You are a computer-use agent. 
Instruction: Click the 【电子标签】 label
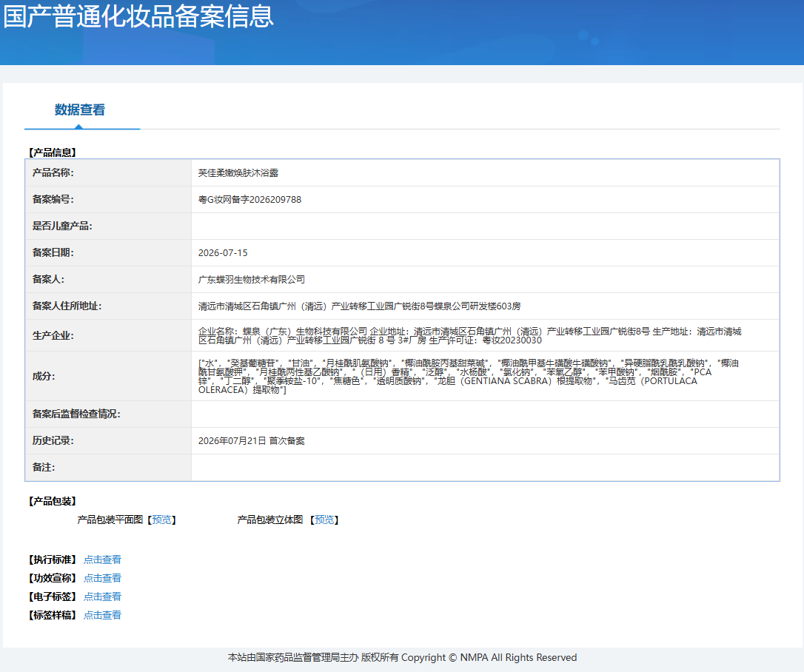[x=53, y=597]
